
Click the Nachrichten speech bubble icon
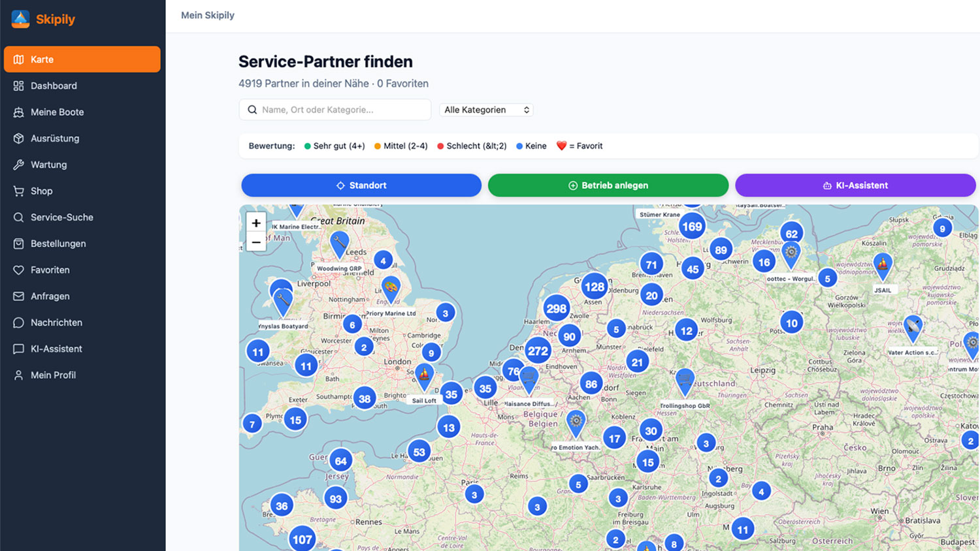click(18, 323)
